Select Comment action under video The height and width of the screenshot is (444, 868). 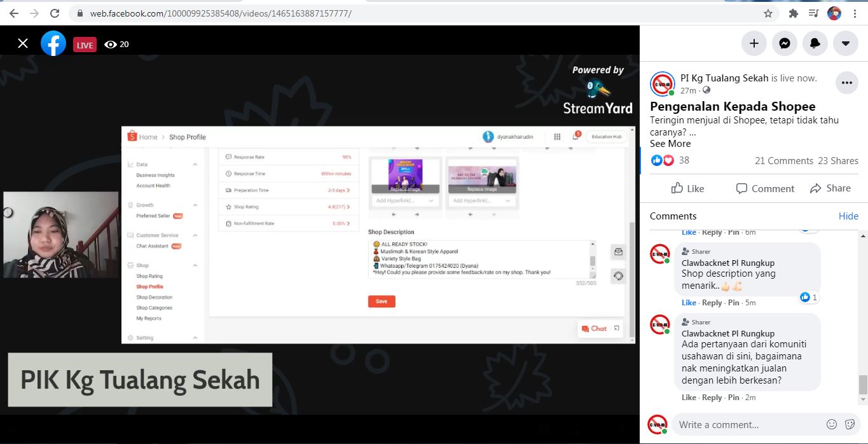pos(765,188)
